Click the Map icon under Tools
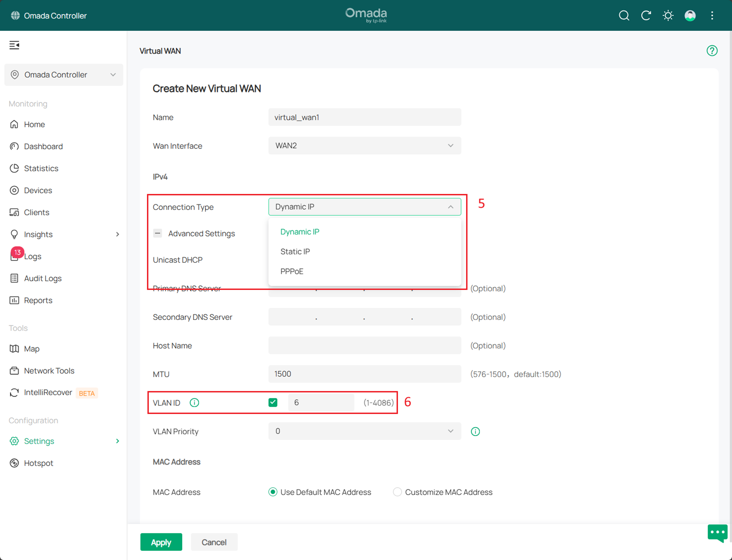 pyautogui.click(x=14, y=349)
